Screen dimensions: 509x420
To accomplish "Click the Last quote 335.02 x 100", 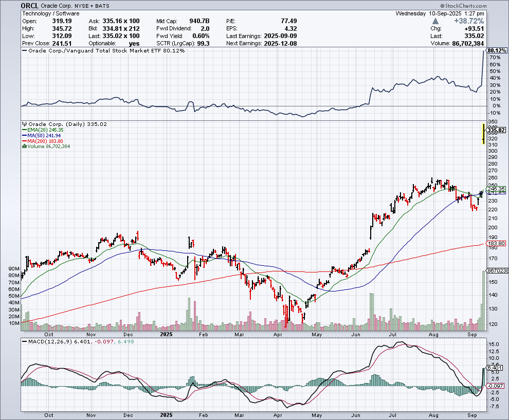I will tap(121, 36).
